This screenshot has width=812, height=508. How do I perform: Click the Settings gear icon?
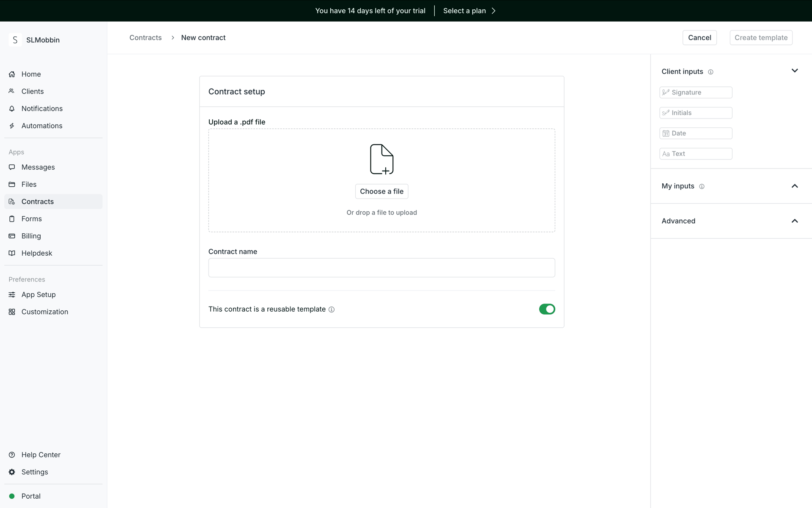click(12, 472)
